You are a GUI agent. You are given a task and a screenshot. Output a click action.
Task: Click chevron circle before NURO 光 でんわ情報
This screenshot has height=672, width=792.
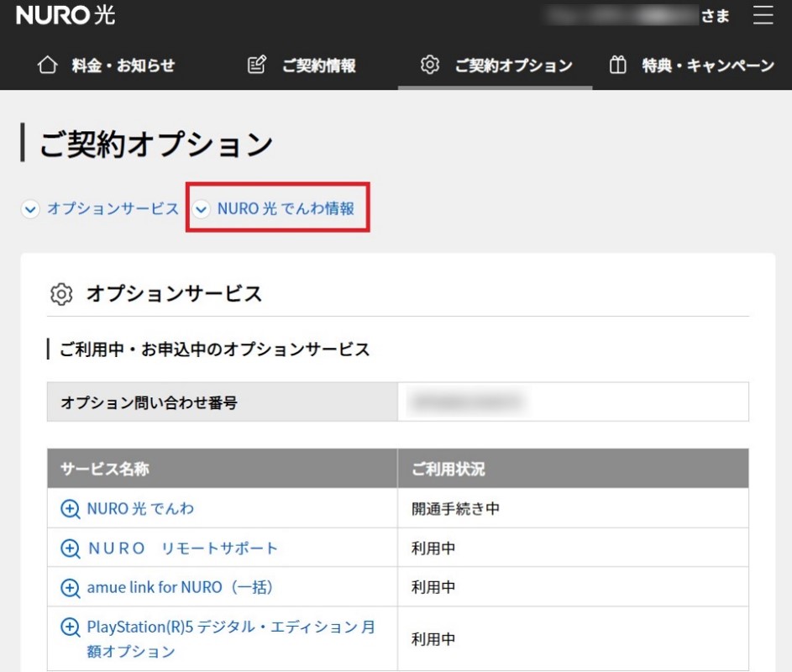(201, 208)
